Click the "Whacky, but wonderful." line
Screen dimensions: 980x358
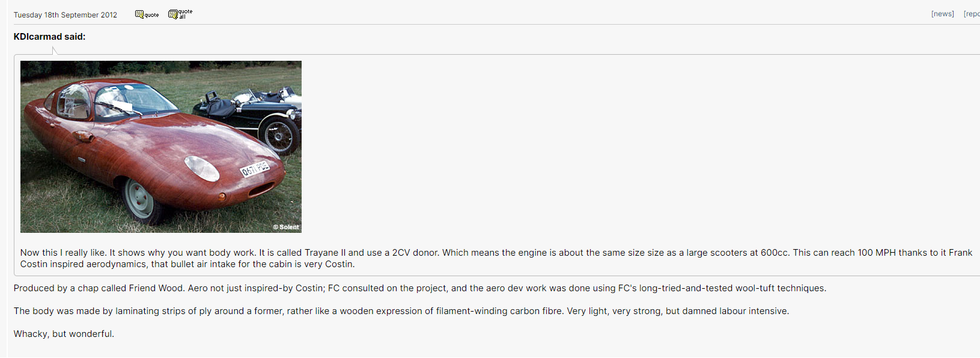(64, 334)
